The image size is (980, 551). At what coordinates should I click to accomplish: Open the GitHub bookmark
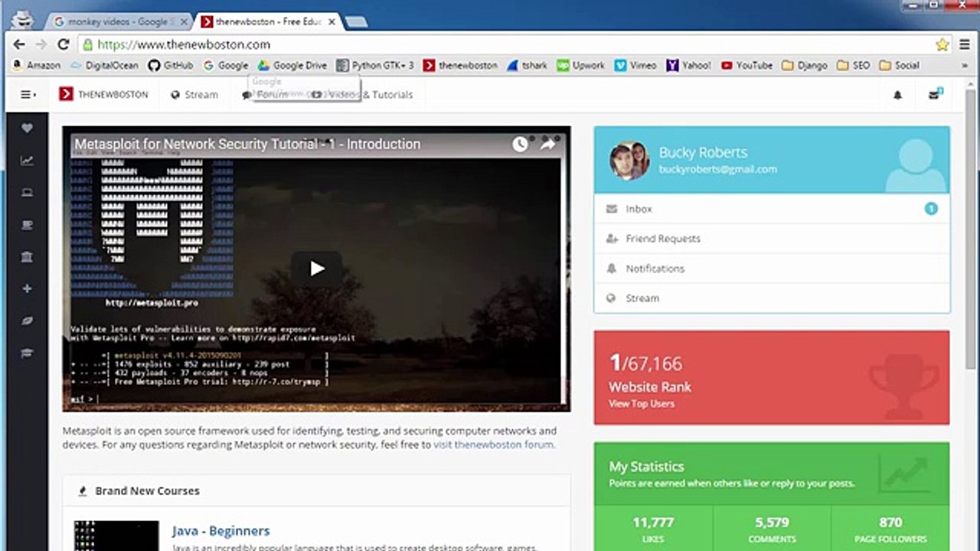tap(170, 66)
